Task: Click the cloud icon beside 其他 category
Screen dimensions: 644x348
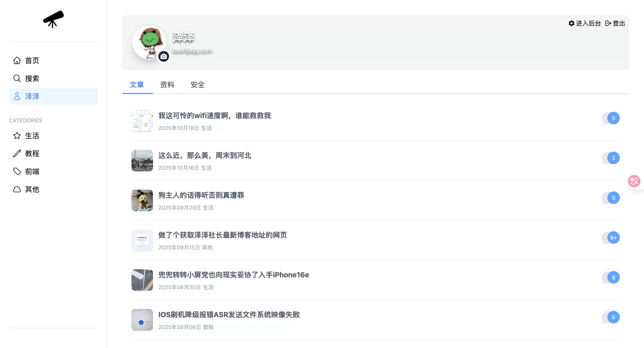Action: coord(17,189)
